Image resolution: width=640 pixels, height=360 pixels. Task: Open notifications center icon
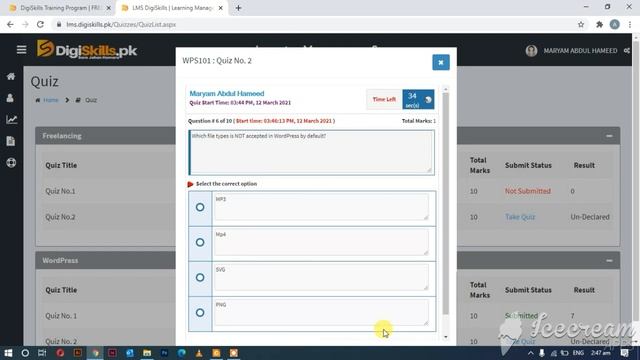624,353
